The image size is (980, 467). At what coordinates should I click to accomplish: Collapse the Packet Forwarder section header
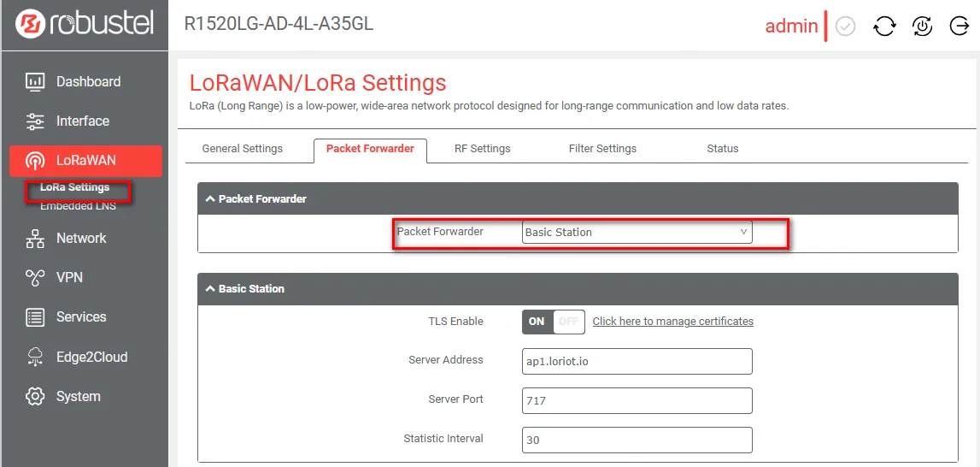[209, 198]
